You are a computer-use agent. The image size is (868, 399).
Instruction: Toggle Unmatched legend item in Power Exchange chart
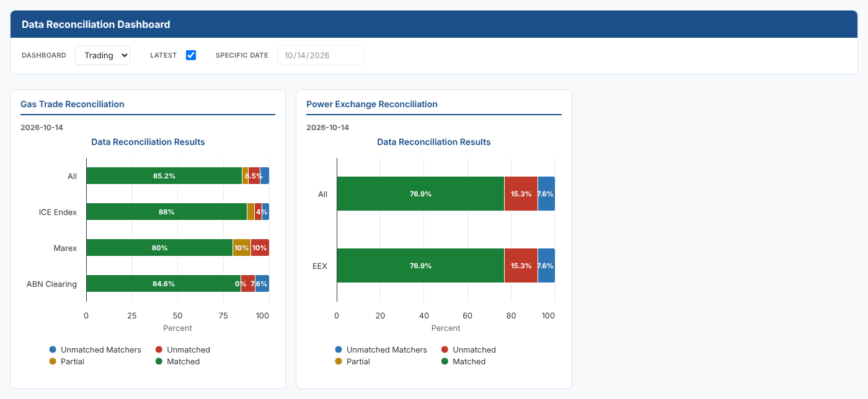(469, 349)
